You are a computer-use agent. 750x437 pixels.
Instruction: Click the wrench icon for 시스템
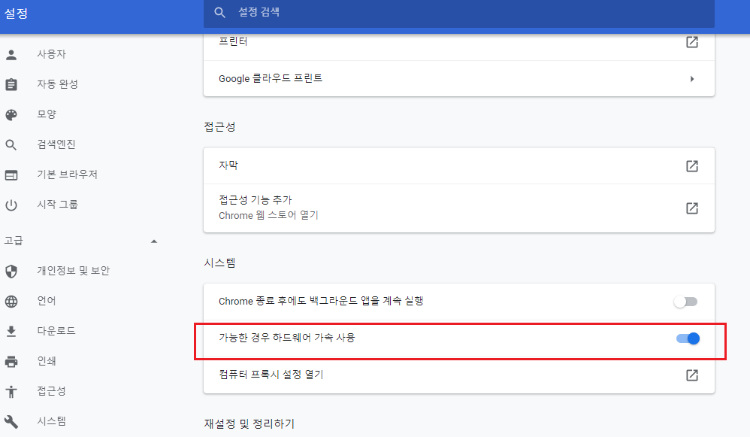12,421
